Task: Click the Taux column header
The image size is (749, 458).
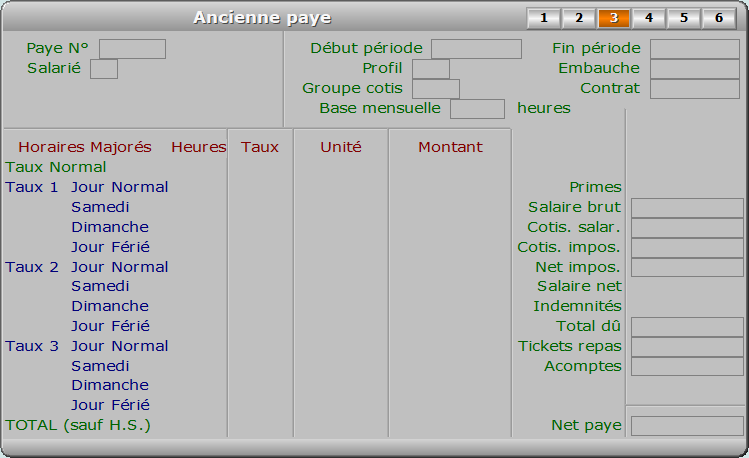Action: click(x=260, y=147)
